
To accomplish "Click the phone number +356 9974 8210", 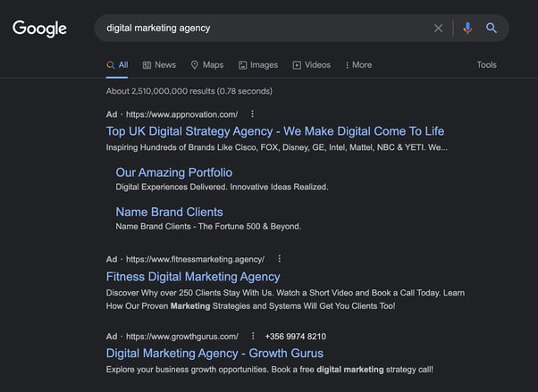I will [296, 337].
